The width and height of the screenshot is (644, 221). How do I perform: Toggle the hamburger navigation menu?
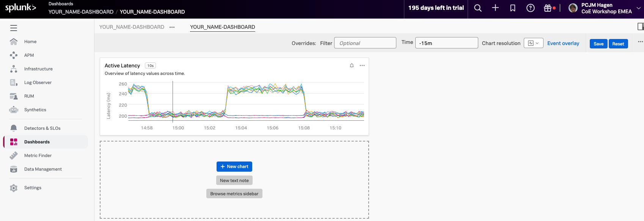click(14, 28)
